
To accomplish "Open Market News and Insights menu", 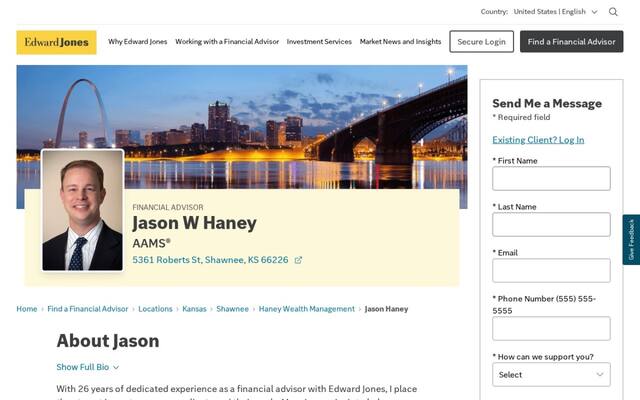I will tap(400, 42).
